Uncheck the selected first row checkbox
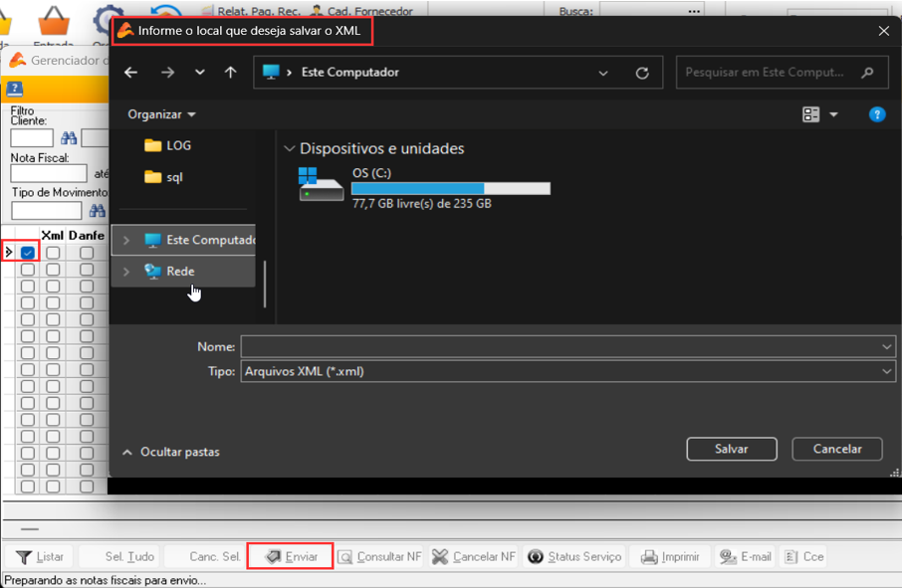The width and height of the screenshot is (902, 588). (28, 253)
